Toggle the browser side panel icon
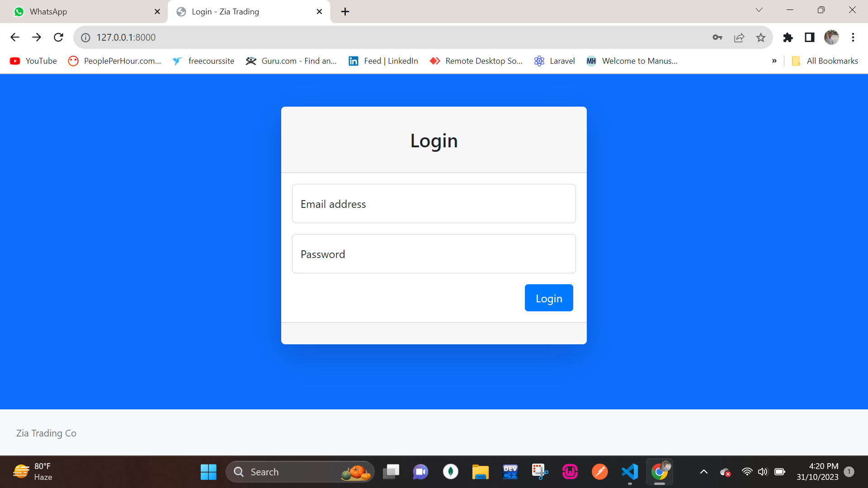 (810, 38)
